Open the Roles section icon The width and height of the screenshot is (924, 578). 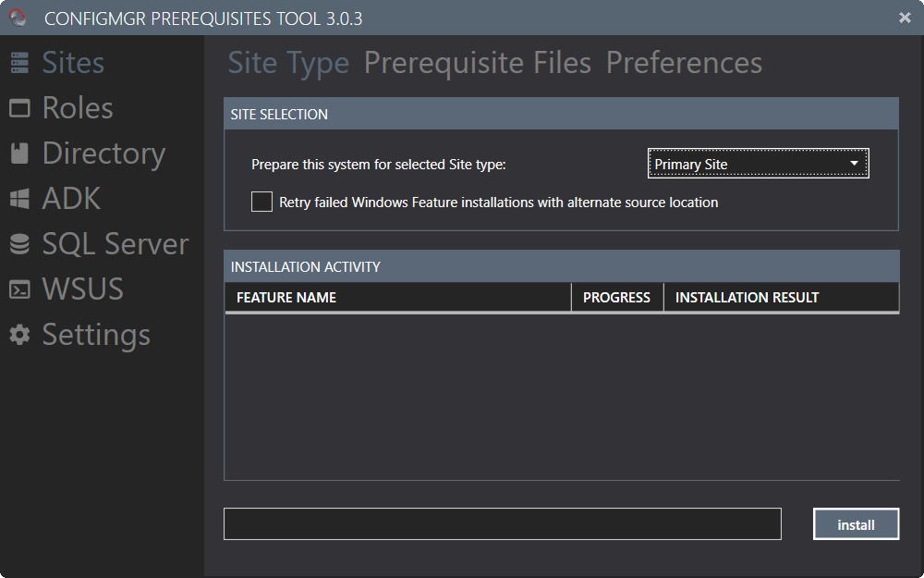point(20,107)
